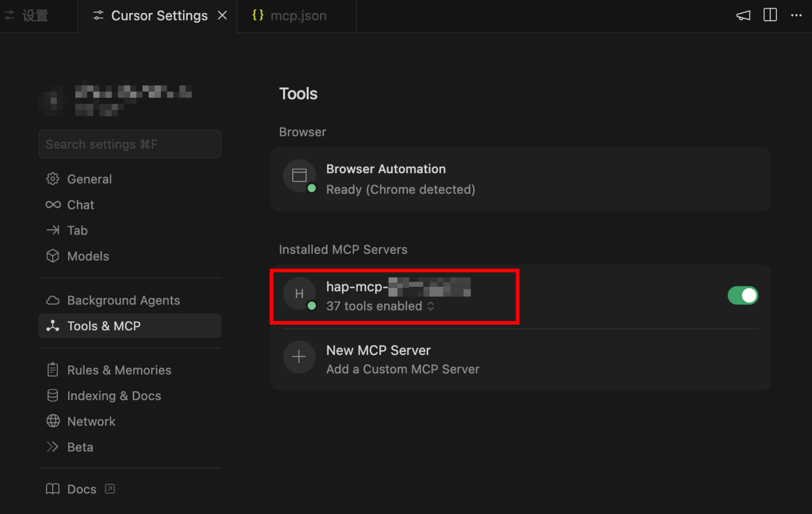Click the Browser Automation window icon
The height and width of the screenshot is (514, 812).
(299, 176)
